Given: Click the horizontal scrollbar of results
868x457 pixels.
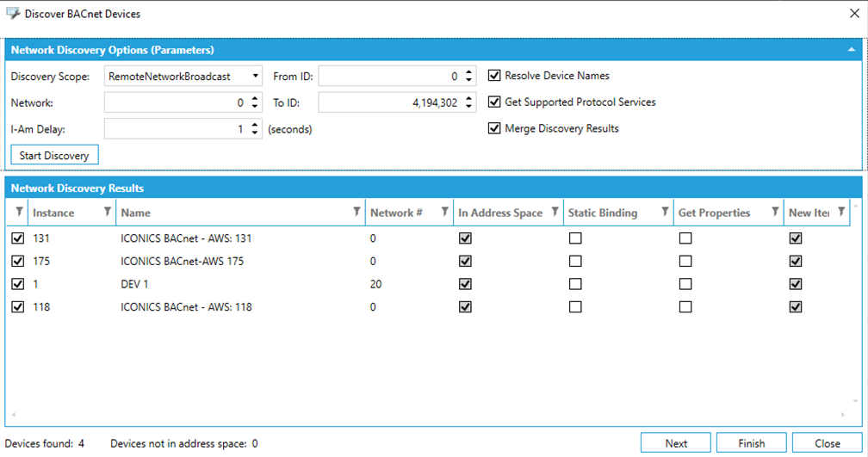Looking at the screenshot, I should (431, 416).
